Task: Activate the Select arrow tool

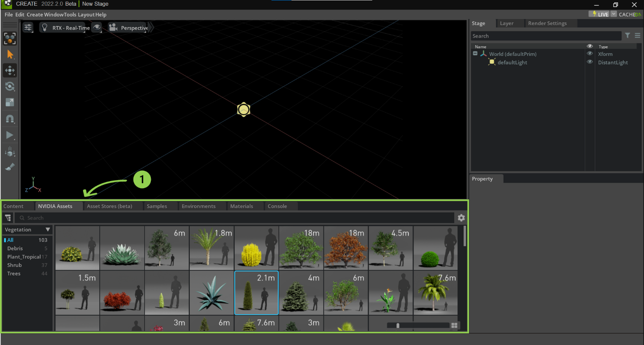Action: 10,55
